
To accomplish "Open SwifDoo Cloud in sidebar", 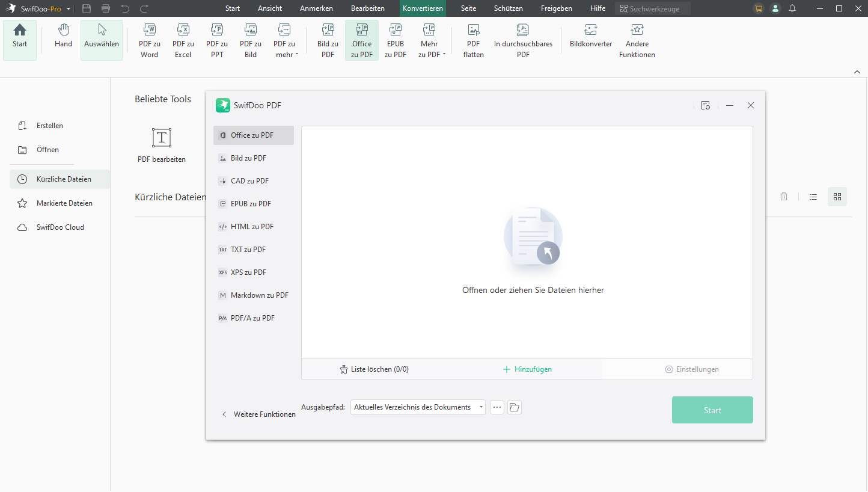I will tap(60, 227).
